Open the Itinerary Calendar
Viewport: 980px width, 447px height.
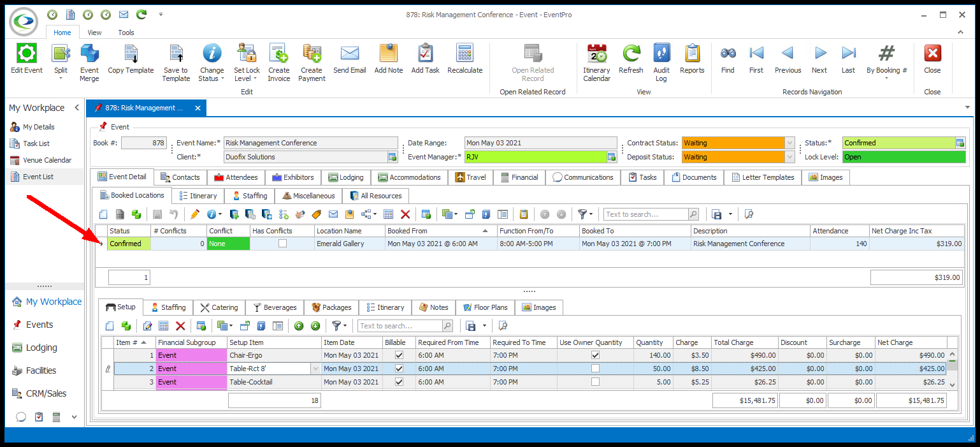click(x=596, y=62)
